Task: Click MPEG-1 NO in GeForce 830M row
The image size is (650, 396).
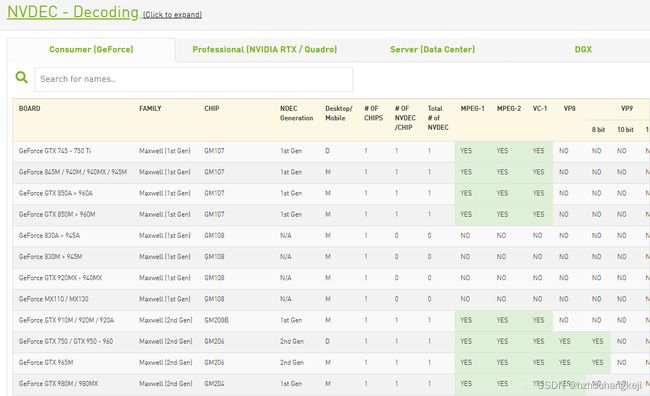Action: (466, 257)
